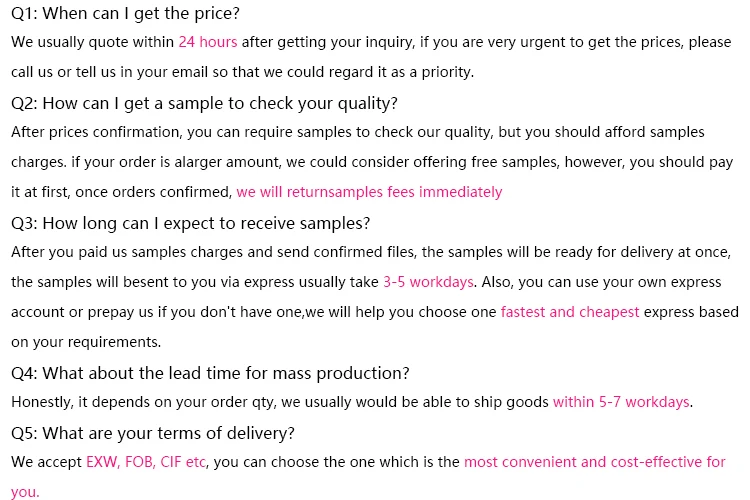Click the pink 'fastest and cheapest' text
This screenshot has width=750, height=500.
tap(570, 312)
